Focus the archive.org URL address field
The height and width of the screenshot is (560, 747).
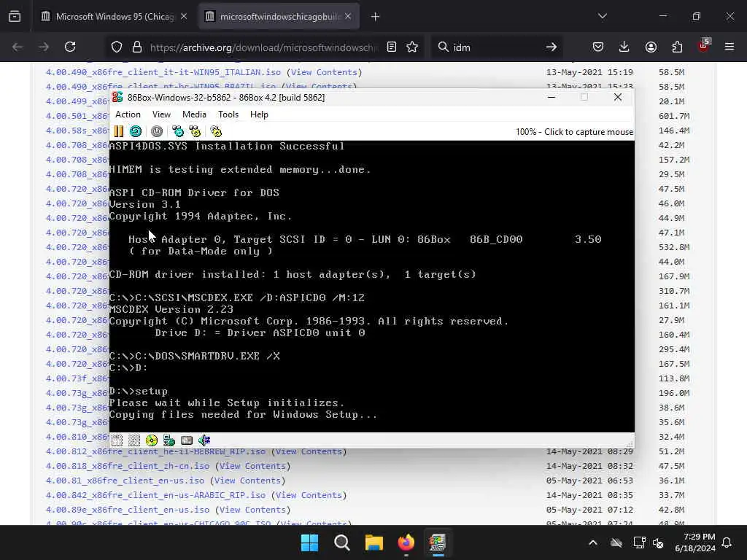point(263,47)
